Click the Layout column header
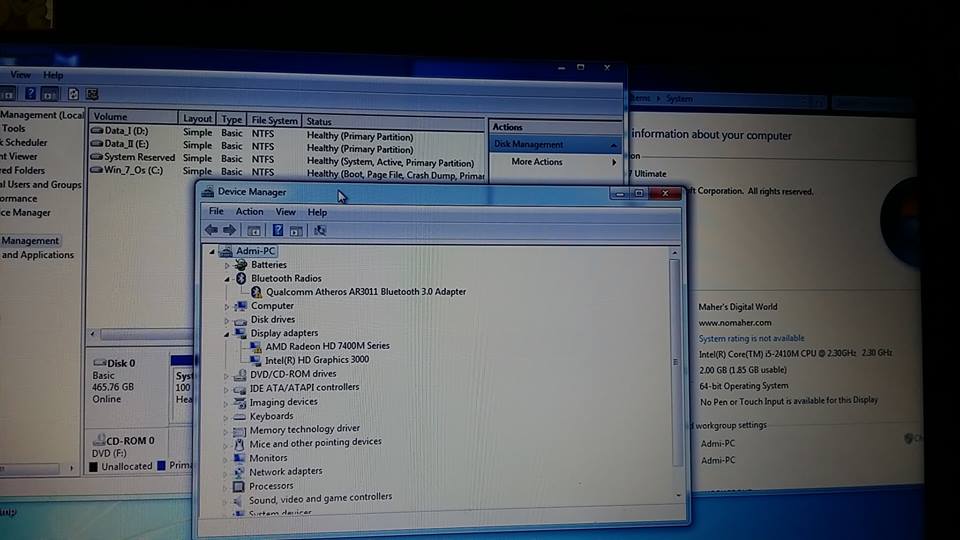 [197, 118]
